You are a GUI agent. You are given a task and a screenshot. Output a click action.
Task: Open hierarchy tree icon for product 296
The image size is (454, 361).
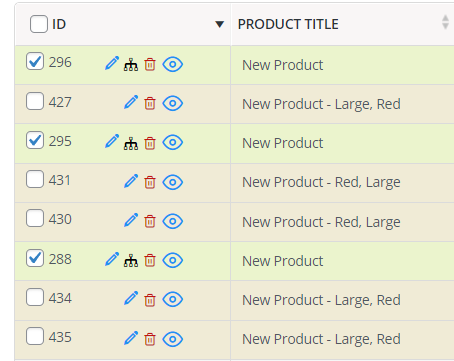(x=131, y=65)
